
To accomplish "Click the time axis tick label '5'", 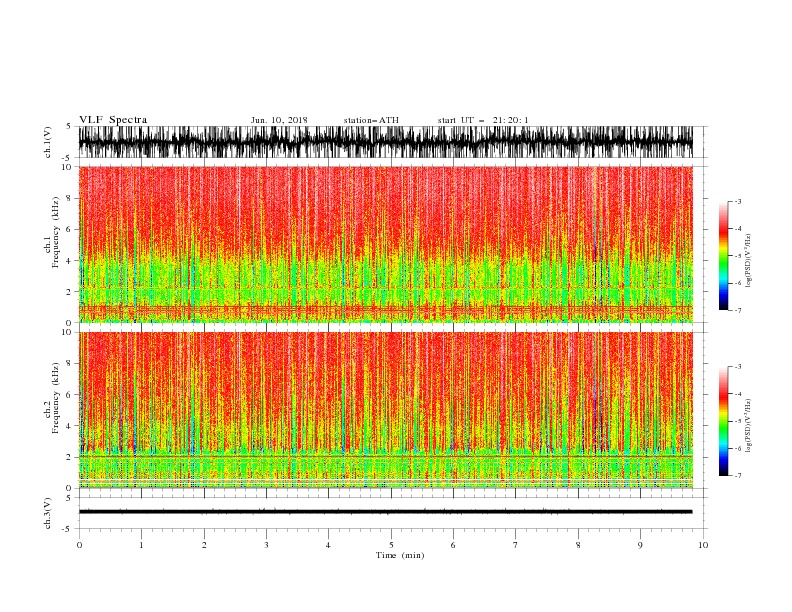I will coord(391,545).
